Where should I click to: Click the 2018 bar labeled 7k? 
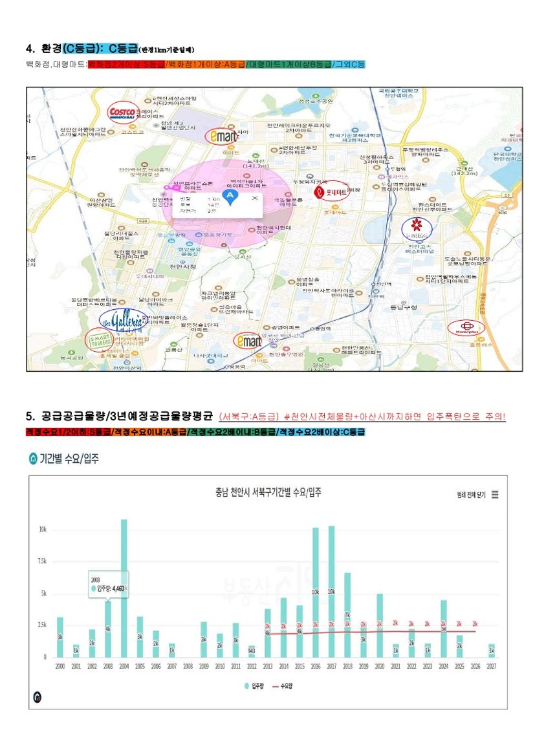pyautogui.click(x=347, y=615)
